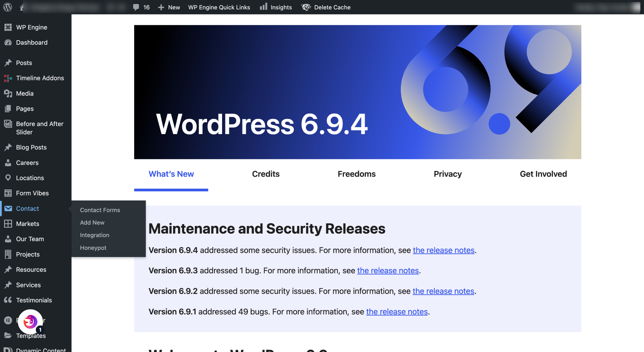Viewport: 644px width, 352px height.
Task: Click the Blog Posts pin icon
Action: (x=8, y=147)
